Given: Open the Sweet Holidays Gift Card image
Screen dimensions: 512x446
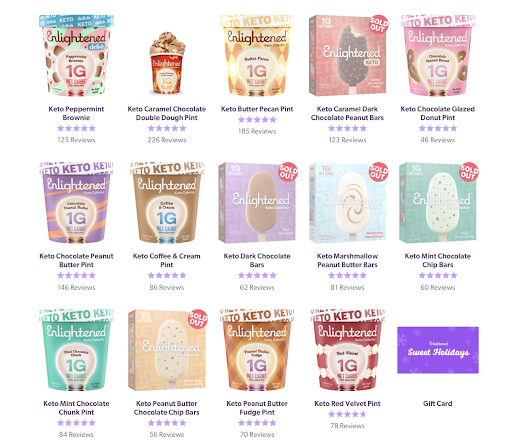Looking at the screenshot, I should [438, 350].
